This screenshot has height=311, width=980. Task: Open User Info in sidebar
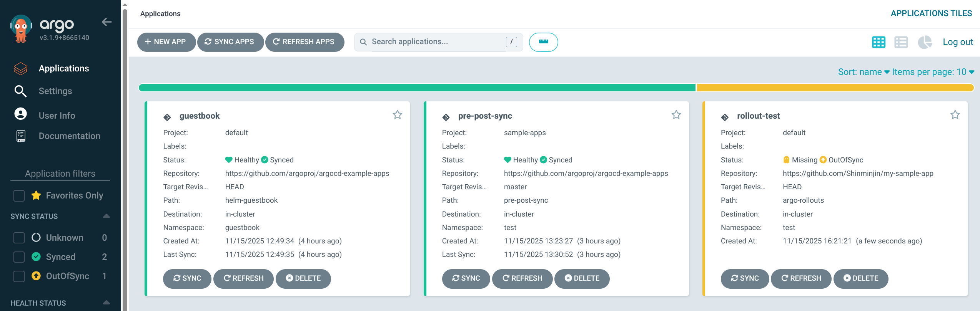pos(57,116)
